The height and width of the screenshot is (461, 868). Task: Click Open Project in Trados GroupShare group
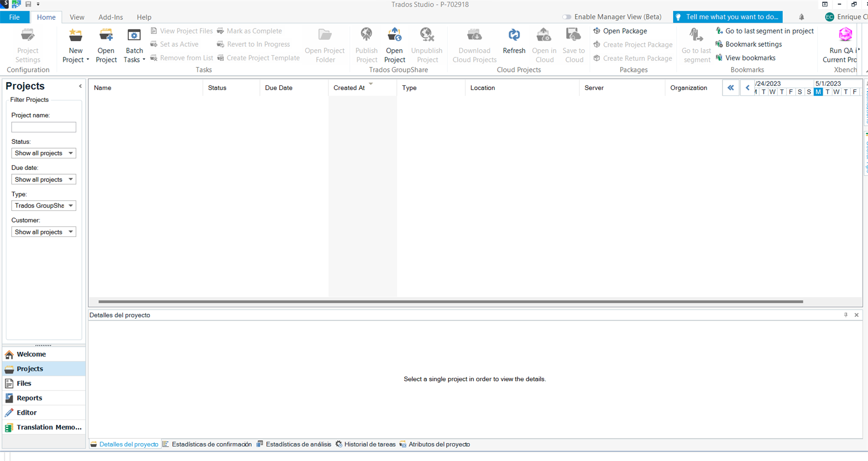pos(394,46)
